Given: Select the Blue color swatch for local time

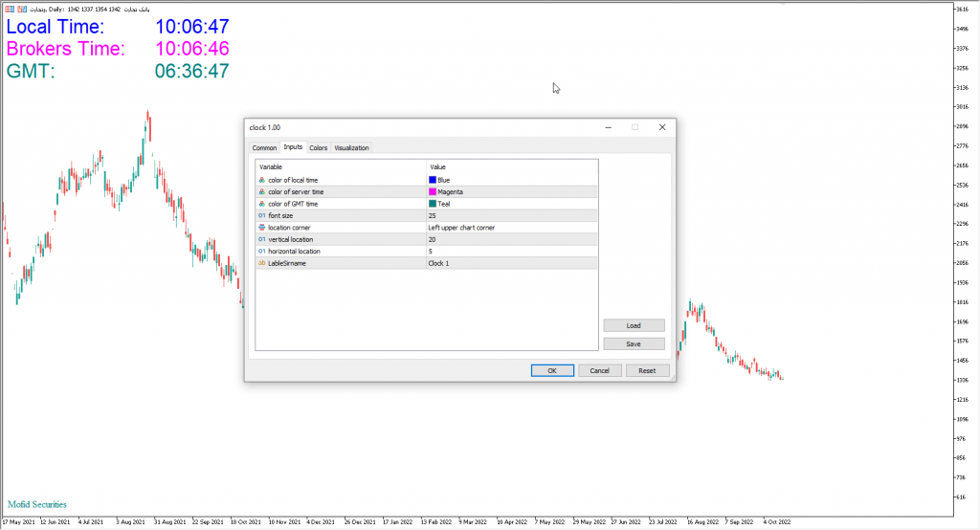Looking at the screenshot, I should (433, 180).
